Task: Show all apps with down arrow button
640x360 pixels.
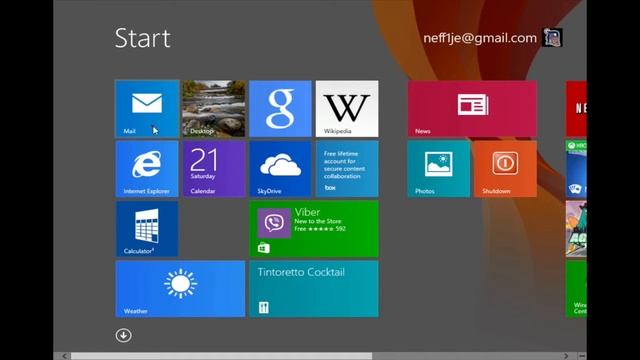Action: pyautogui.click(x=123, y=336)
